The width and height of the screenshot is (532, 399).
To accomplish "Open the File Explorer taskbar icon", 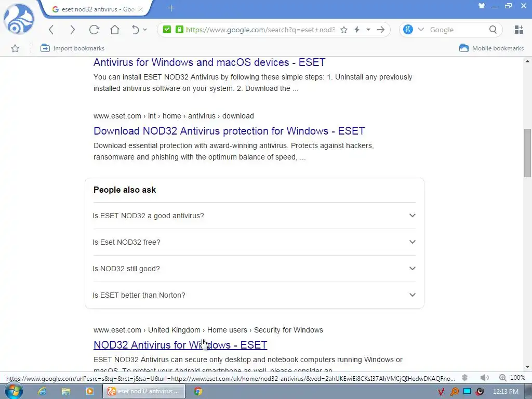I will pyautogui.click(x=65, y=391).
